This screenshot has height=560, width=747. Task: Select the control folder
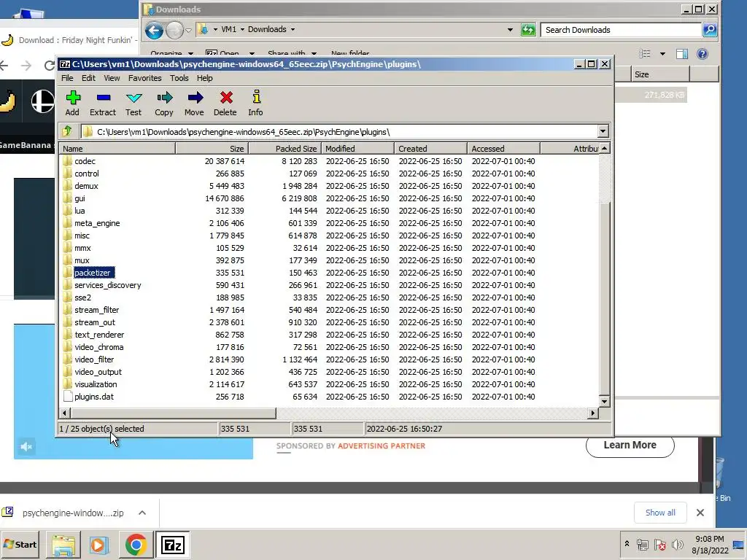[x=87, y=174]
